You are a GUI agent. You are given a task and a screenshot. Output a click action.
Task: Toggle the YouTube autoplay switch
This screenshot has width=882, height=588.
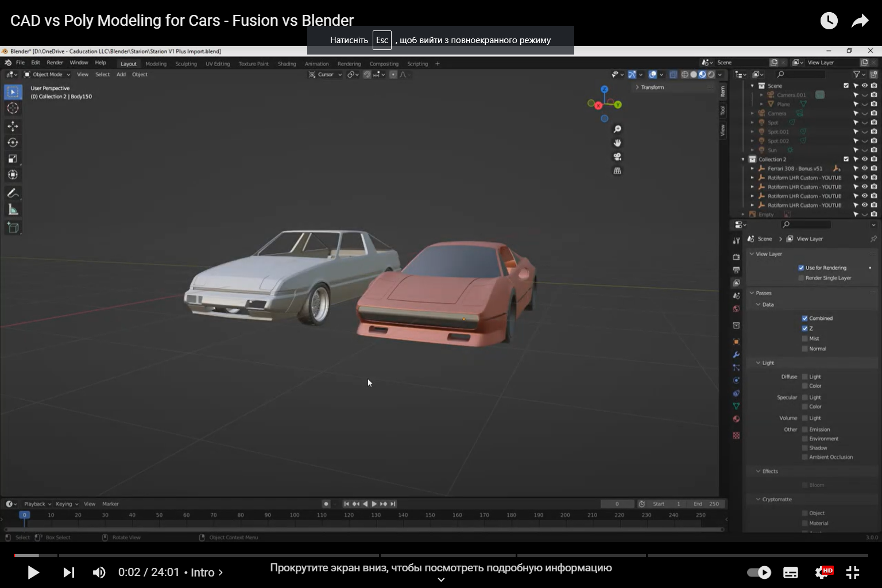(x=759, y=572)
